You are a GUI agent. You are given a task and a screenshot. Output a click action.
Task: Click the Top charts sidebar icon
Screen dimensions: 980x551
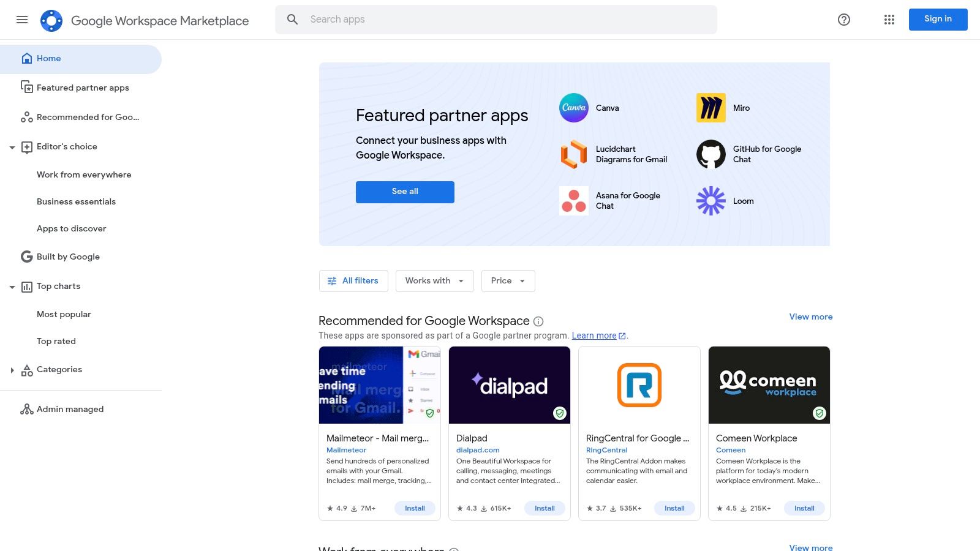[x=27, y=287]
